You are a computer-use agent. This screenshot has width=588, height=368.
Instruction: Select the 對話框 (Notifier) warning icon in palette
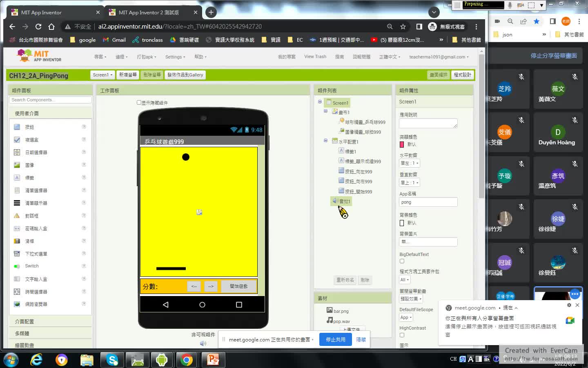(17, 216)
